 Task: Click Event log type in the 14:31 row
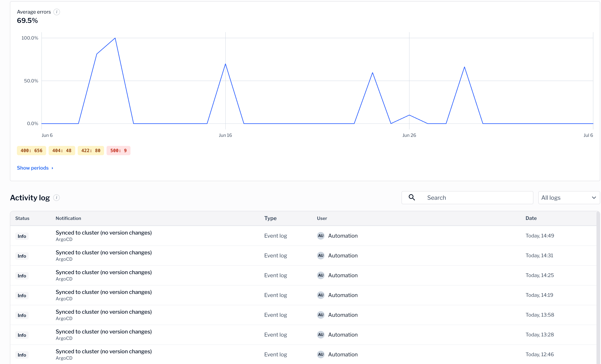275,255
